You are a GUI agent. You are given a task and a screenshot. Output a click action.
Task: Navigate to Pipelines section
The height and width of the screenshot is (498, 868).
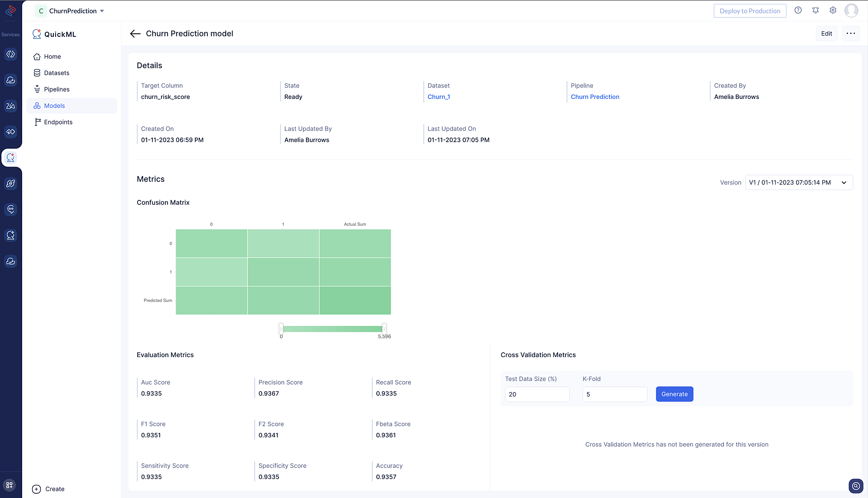coord(56,89)
